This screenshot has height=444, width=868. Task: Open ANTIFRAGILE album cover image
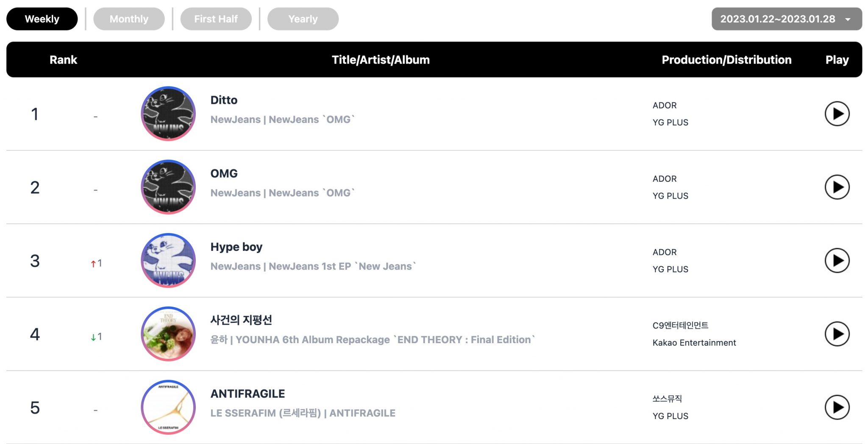[168, 407]
